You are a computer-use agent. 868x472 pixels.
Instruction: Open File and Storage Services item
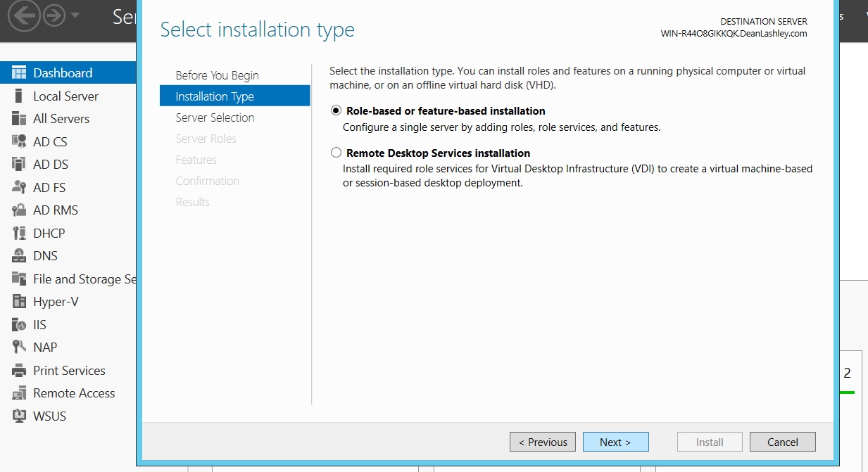pos(84,279)
